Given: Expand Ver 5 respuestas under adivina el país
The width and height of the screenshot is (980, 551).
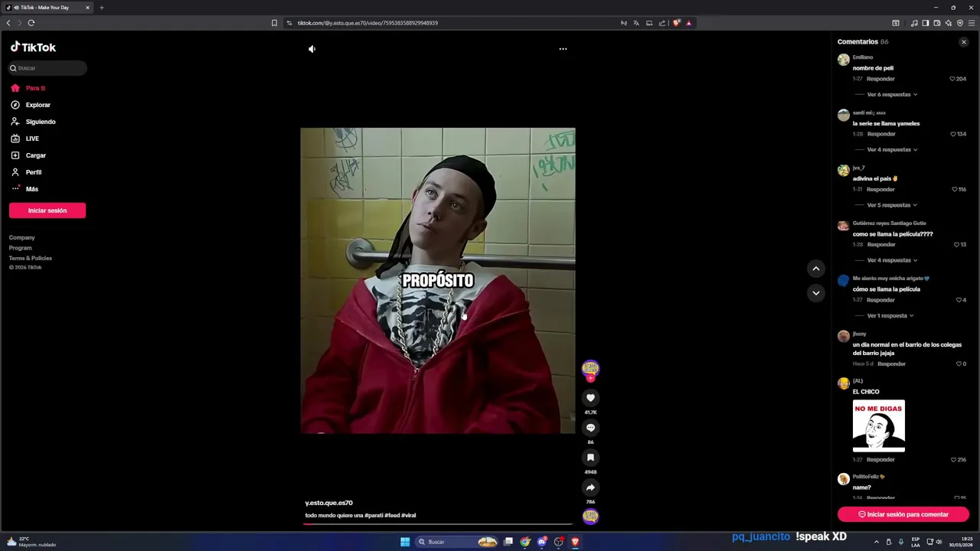Looking at the screenshot, I should pyautogui.click(x=892, y=205).
